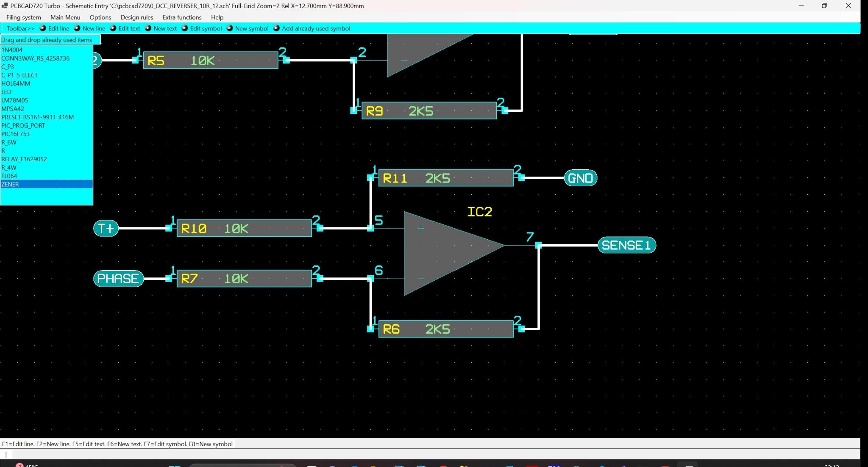Click the IC2 reference text
The height and width of the screenshot is (467, 868).
click(x=479, y=212)
